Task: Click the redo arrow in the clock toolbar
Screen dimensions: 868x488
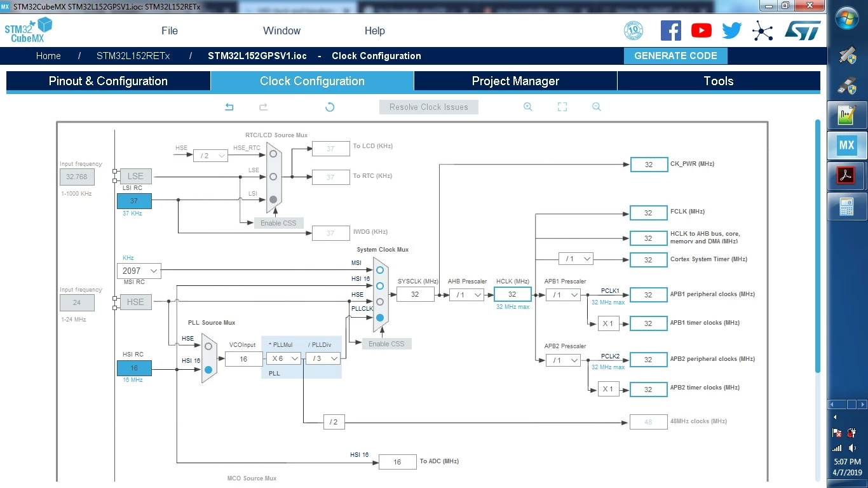Action: coord(263,107)
